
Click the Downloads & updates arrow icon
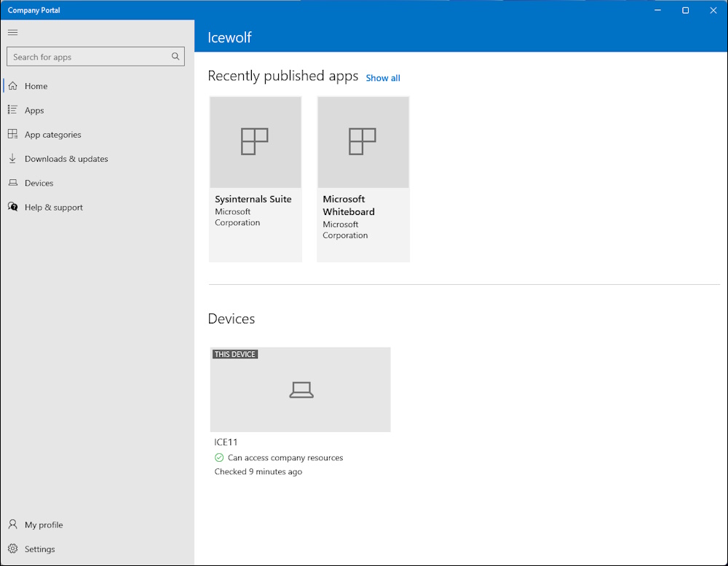pyautogui.click(x=13, y=159)
